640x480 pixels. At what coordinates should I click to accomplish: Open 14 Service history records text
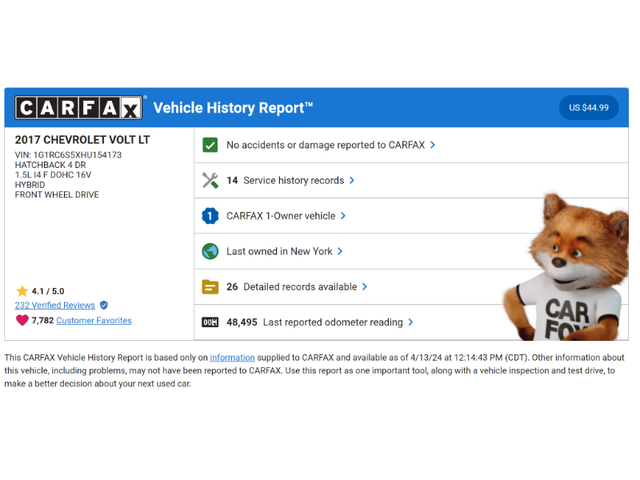click(x=285, y=180)
